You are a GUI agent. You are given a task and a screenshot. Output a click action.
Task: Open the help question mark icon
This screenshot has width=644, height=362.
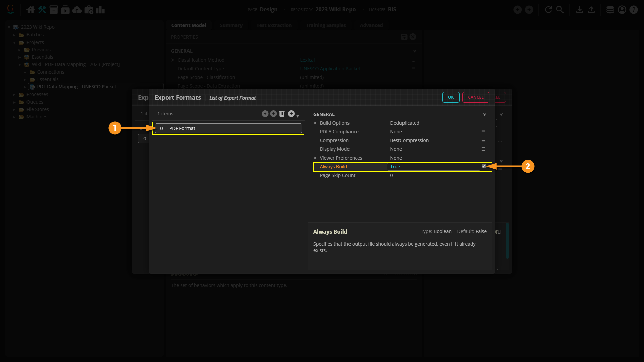coord(634,10)
